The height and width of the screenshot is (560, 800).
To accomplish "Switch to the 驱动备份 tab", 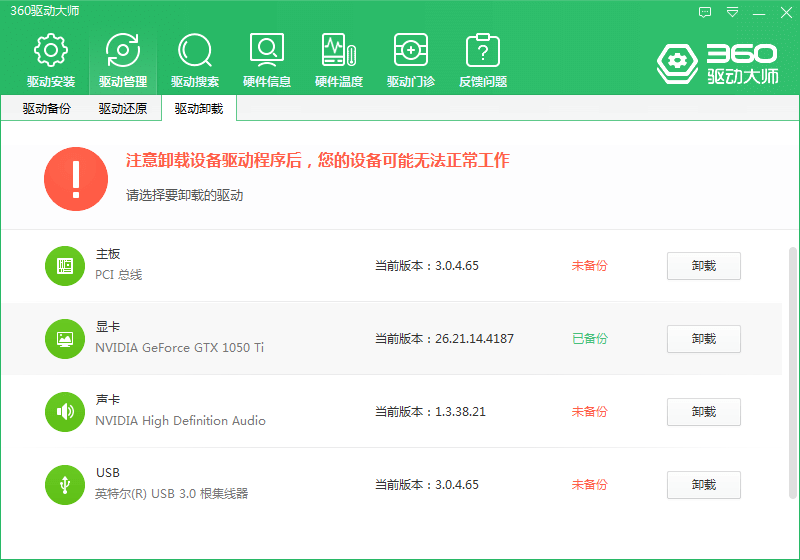I will pos(47,109).
